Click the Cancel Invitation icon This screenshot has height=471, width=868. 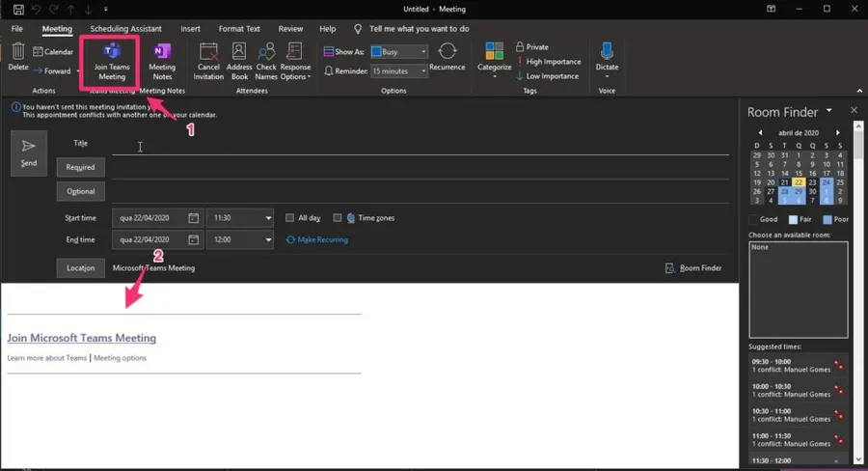click(x=208, y=51)
